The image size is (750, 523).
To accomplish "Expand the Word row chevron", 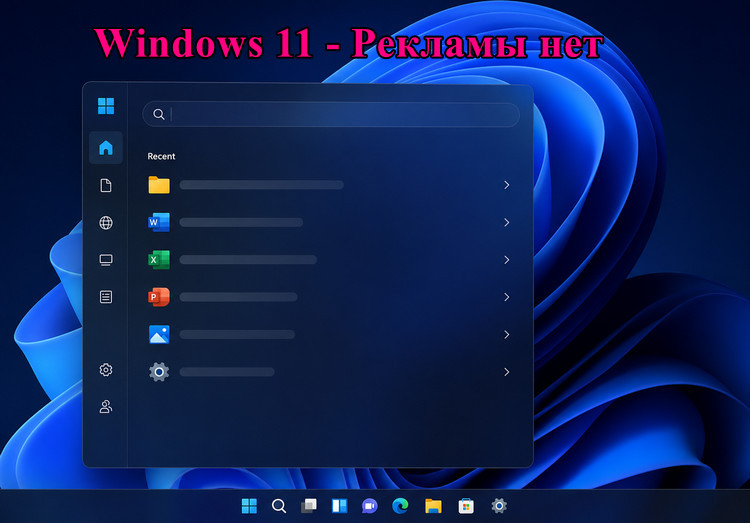I will coord(507,222).
